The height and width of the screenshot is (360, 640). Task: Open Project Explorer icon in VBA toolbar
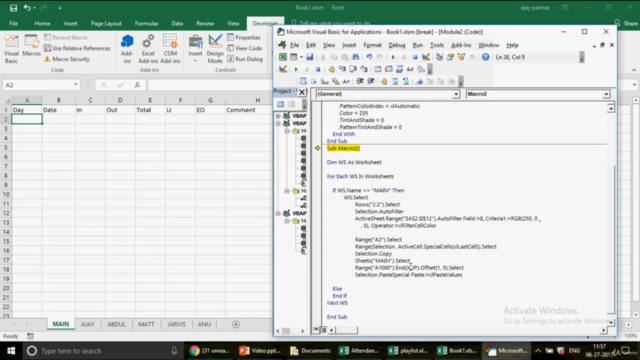click(x=439, y=57)
